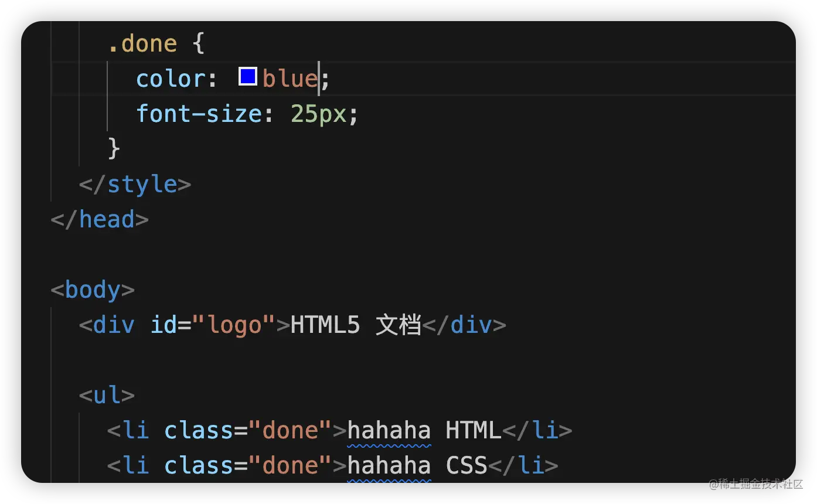
Task: Click the closing '</div>' tag
Action: coord(464,325)
